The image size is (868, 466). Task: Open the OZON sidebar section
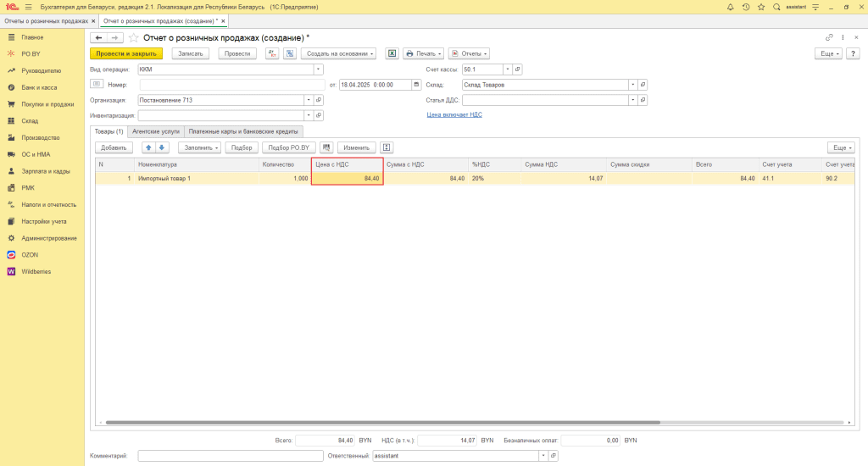[30, 254]
